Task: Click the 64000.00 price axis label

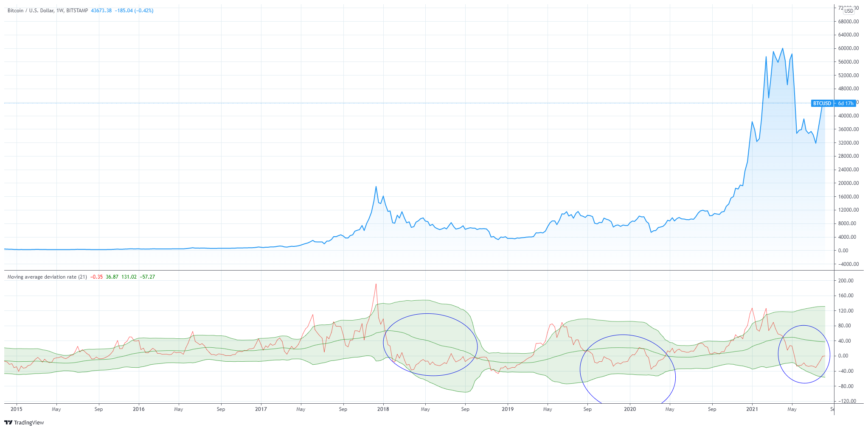Action: (848, 35)
